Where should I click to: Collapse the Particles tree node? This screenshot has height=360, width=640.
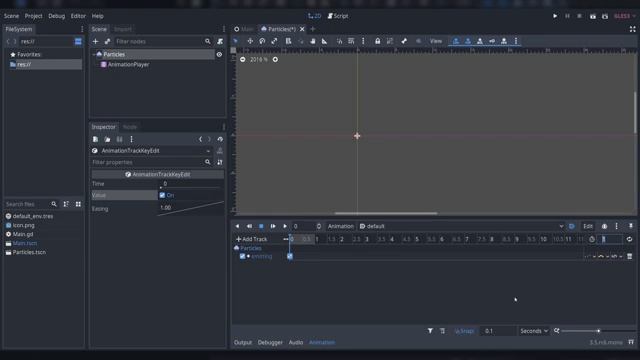(94, 54)
